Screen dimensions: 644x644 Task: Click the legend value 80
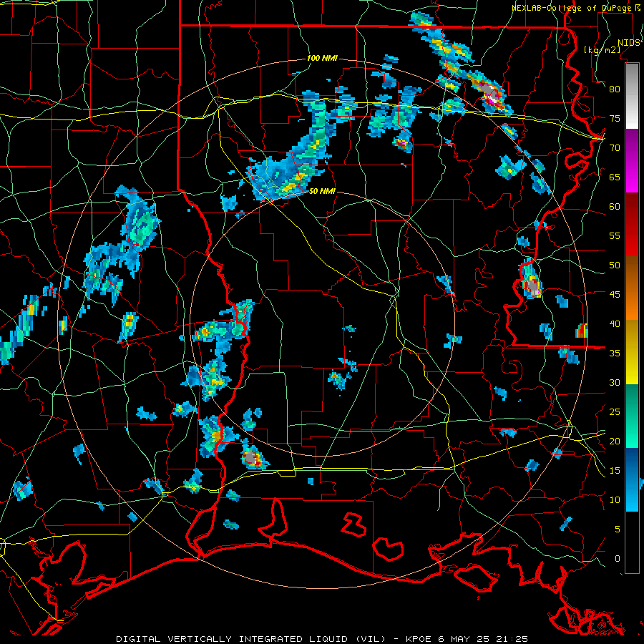615,89
